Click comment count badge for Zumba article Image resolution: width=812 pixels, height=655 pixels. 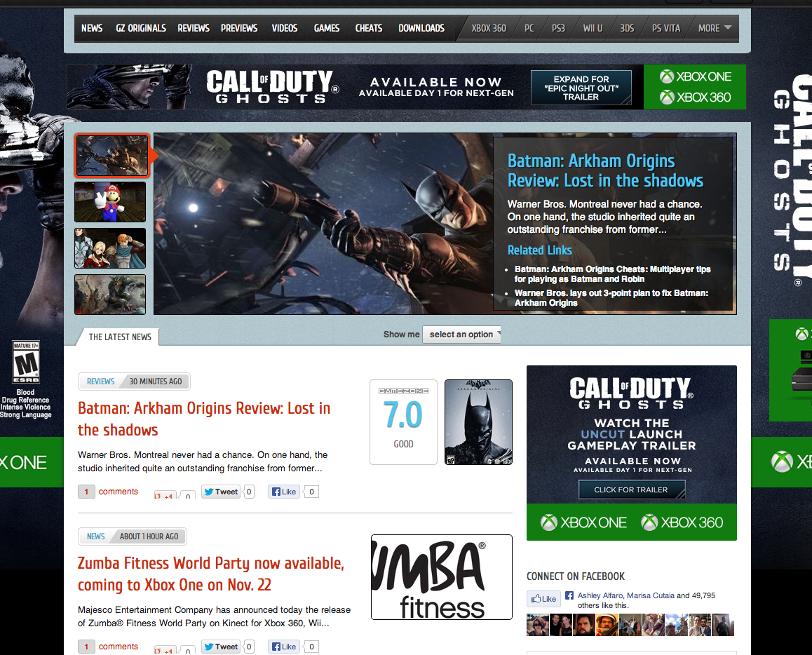coord(86,646)
